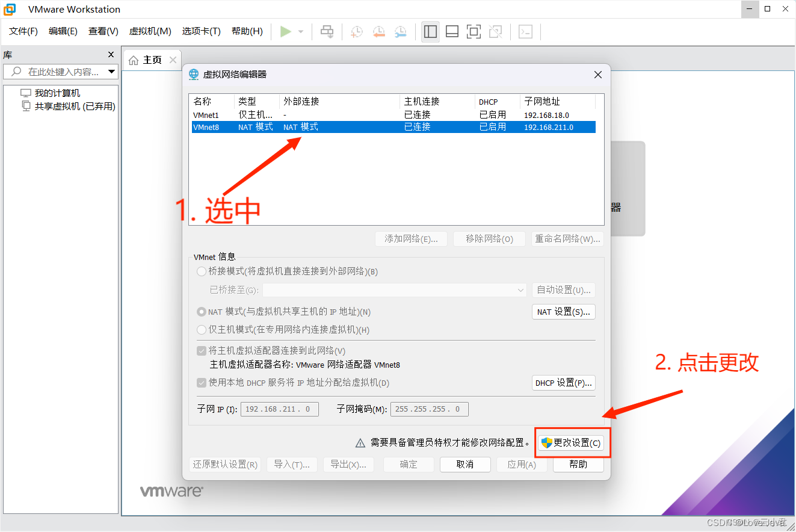Viewport: 796px width, 532px height.
Task: Open NAT 设置(S)... dialog
Action: tap(564, 312)
